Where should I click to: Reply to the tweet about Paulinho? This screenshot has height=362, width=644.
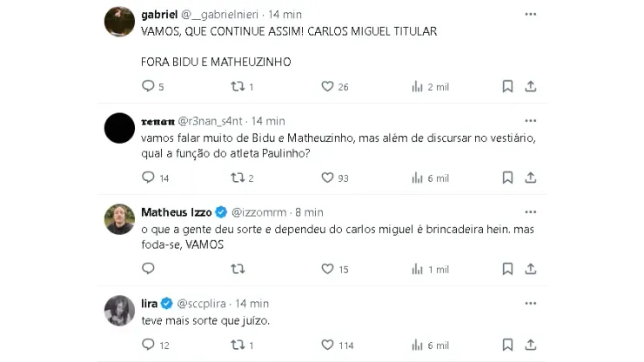point(148,178)
